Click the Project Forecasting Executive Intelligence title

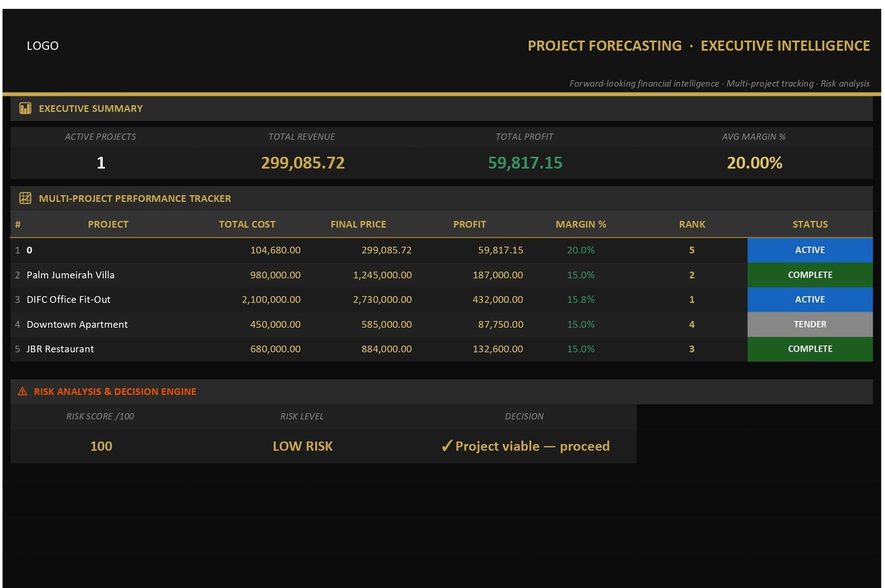699,46
